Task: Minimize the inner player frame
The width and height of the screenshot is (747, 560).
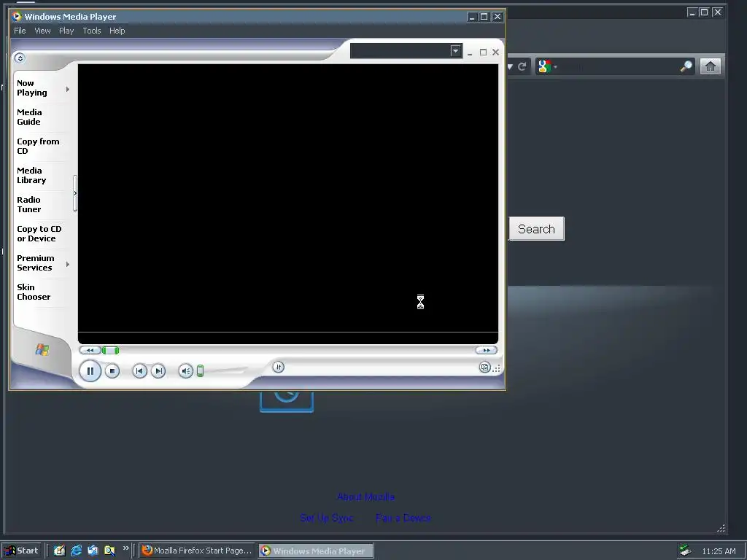Action: pos(470,52)
